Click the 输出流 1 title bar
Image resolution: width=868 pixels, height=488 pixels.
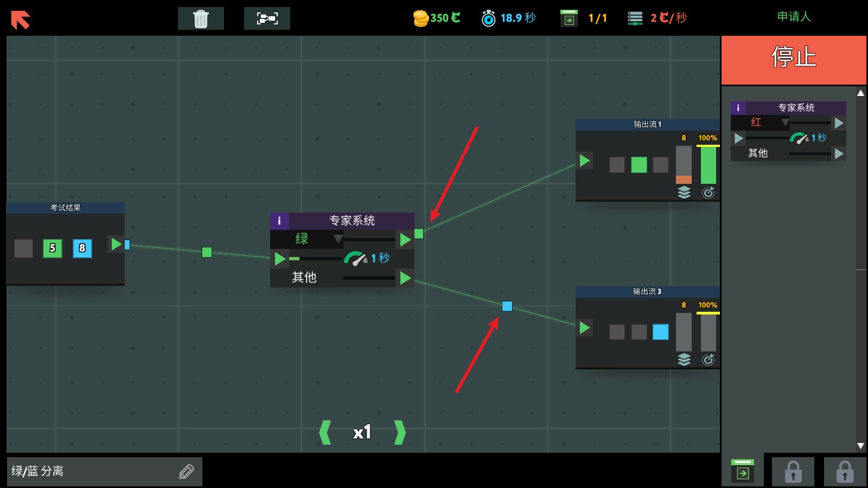pos(648,125)
